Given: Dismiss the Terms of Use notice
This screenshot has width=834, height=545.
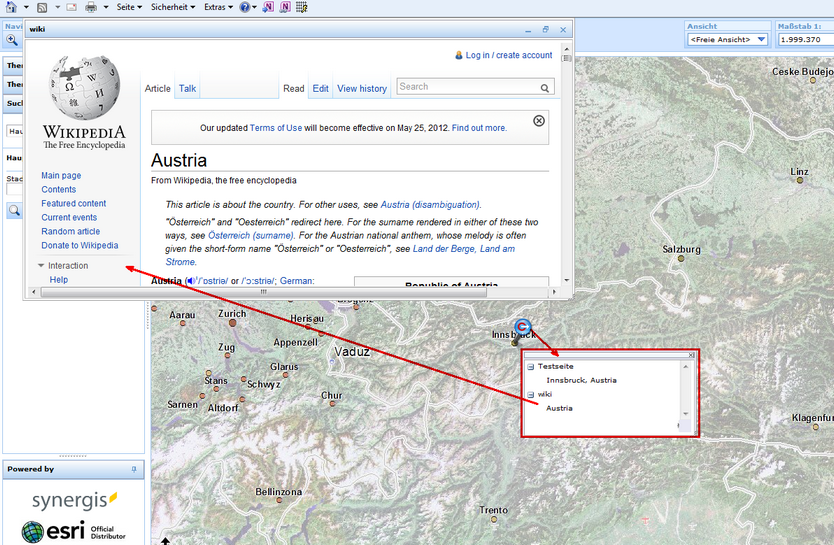Looking at the screenshot, I should tap(539, 121).
